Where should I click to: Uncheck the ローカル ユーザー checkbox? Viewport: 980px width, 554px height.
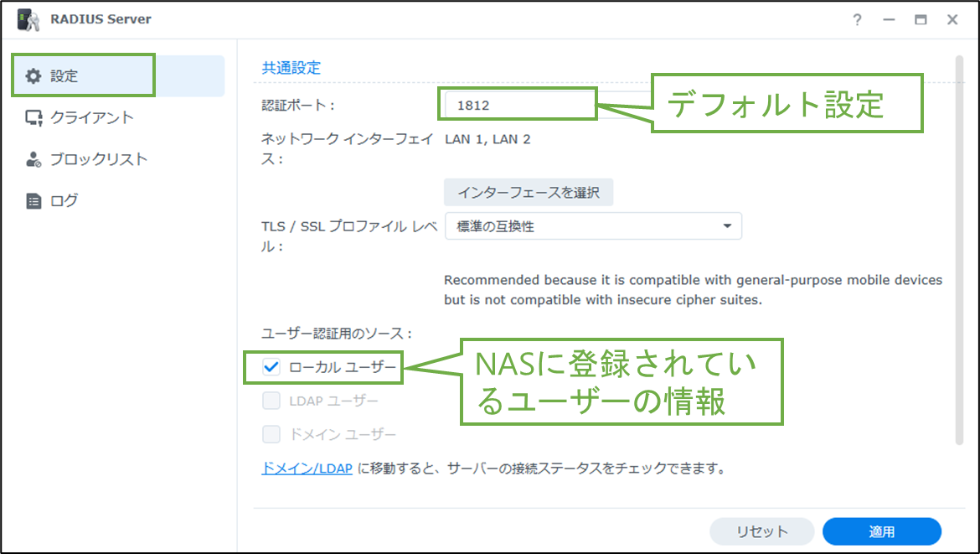tap(271, 367)
